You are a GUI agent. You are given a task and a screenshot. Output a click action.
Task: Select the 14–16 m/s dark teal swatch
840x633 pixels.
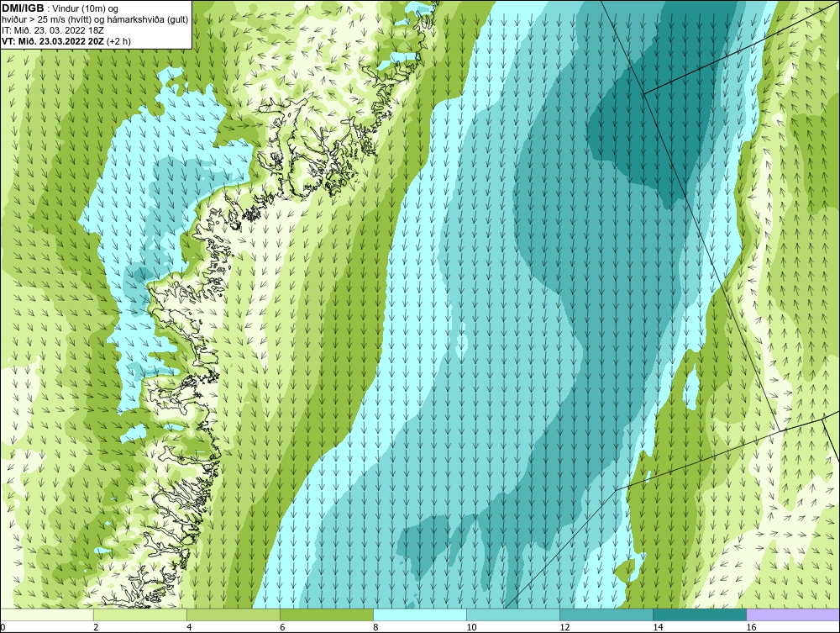700,615
